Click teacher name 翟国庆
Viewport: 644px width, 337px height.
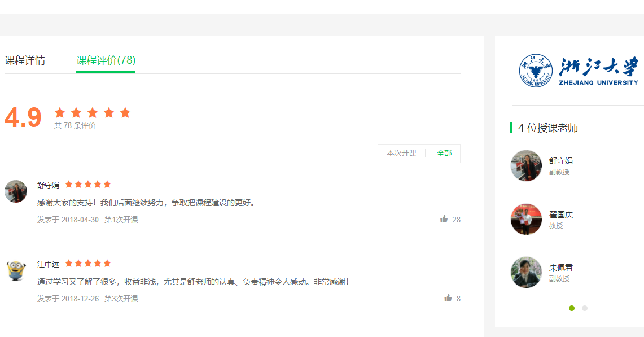[x=561, y=215]
